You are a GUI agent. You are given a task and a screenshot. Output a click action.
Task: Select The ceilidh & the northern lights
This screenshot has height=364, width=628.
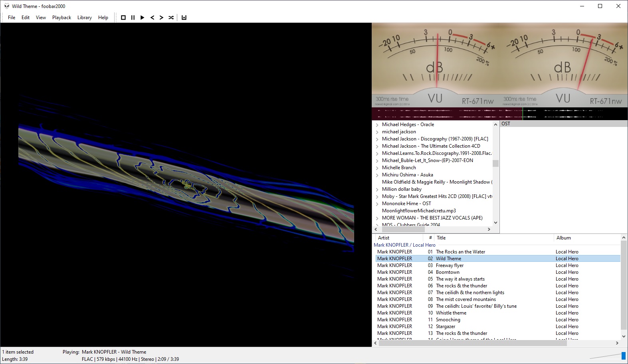coord(498,293)
